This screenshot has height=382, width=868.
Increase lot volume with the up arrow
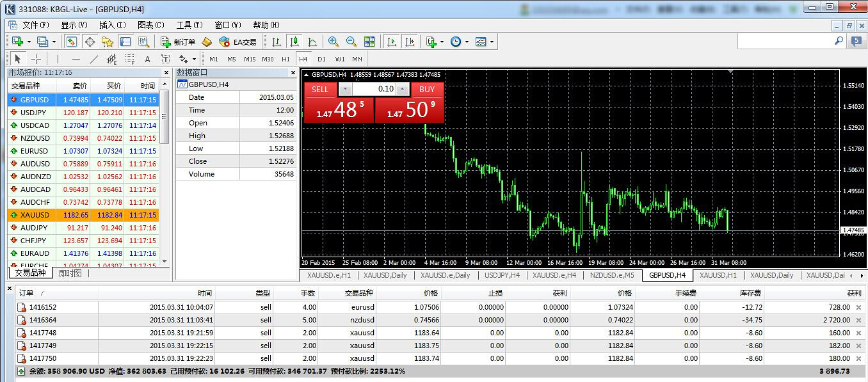[x=402, y=89]
